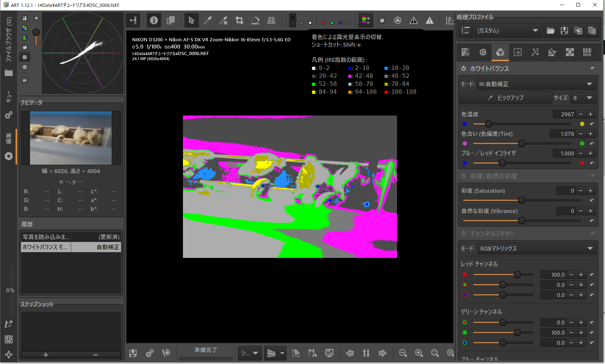Viewport: 605px width, 364px height.
Task: Toggle shadow clipping warning triangle
Action: (x=414, y=20)
